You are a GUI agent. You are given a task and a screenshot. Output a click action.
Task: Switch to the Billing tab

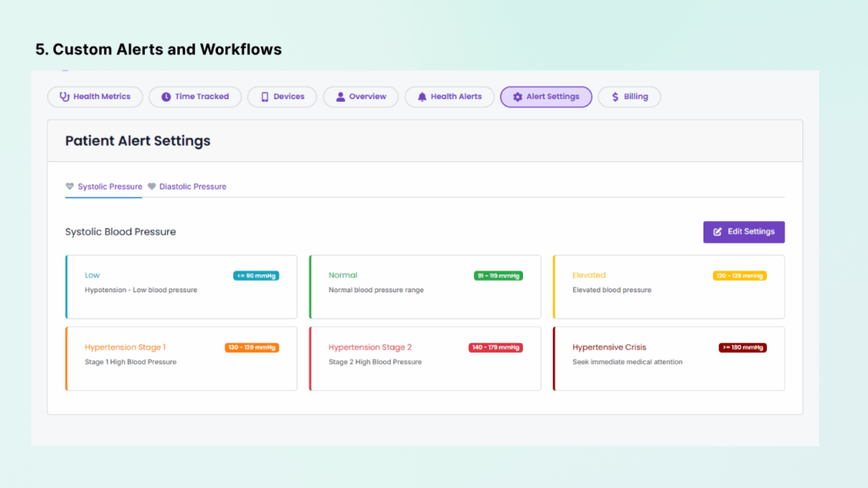[629, 96]
